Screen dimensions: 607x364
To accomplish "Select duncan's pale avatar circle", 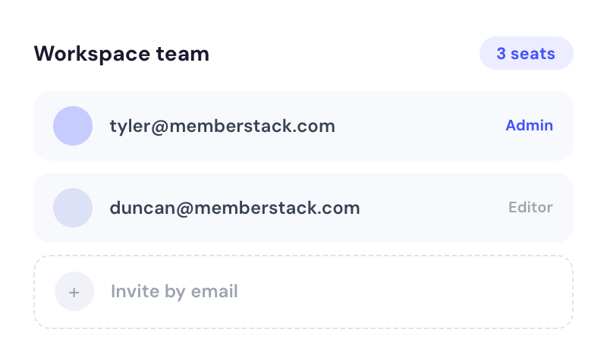I will tap(73, 208).
